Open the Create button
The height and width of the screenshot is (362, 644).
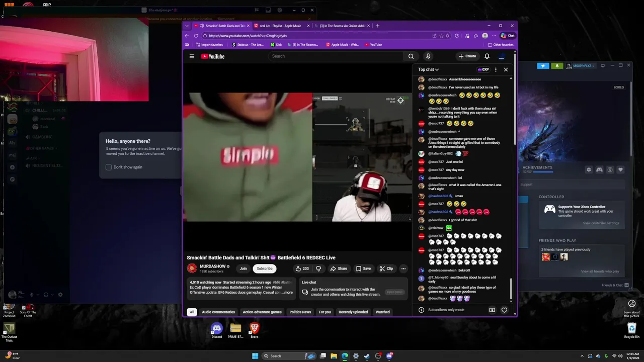click(467, 56)
